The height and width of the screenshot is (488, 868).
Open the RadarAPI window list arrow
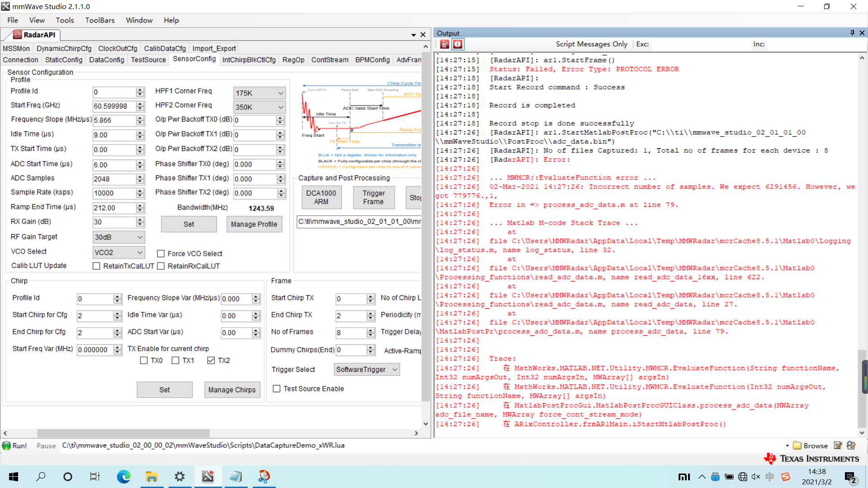413,35
